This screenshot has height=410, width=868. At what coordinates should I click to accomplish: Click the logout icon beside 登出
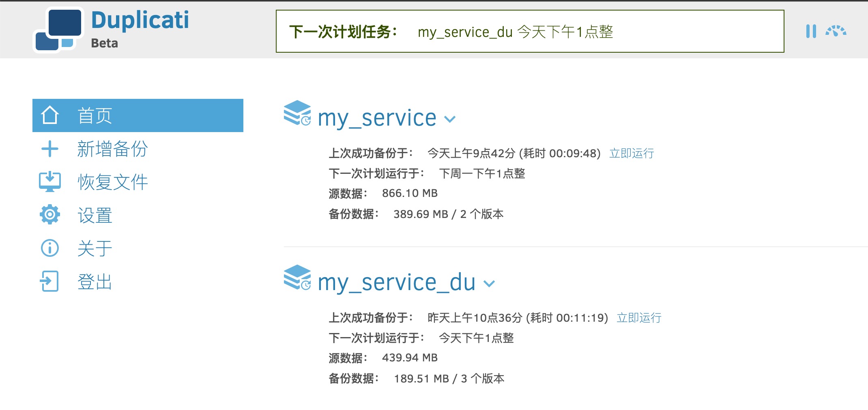[x=49, y=281]
